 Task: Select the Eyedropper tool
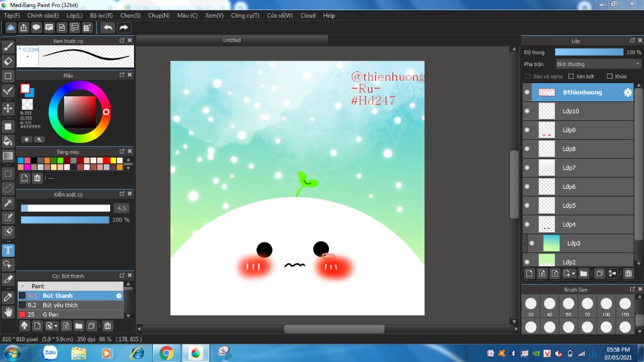click(x=8, y=297)
